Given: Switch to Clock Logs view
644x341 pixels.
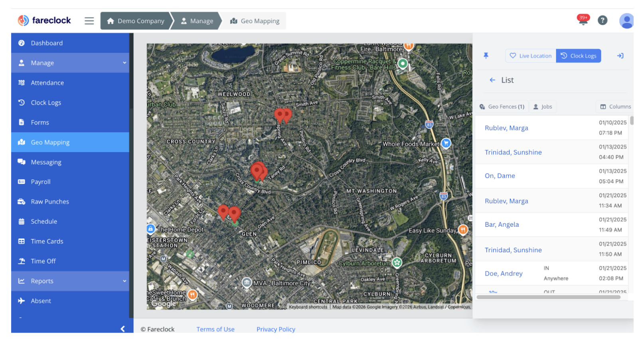Looking at the screenshot, I should (x=579, y=56).
